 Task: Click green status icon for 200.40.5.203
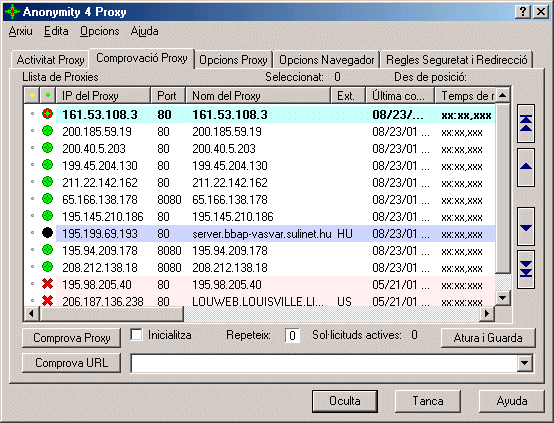point(47,148)
